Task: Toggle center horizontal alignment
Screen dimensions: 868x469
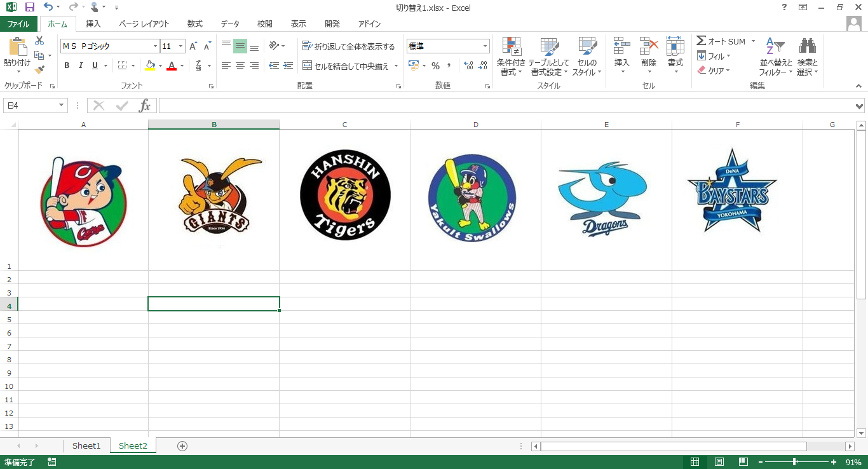Action: pyautogui.click(x=240, y=65)
